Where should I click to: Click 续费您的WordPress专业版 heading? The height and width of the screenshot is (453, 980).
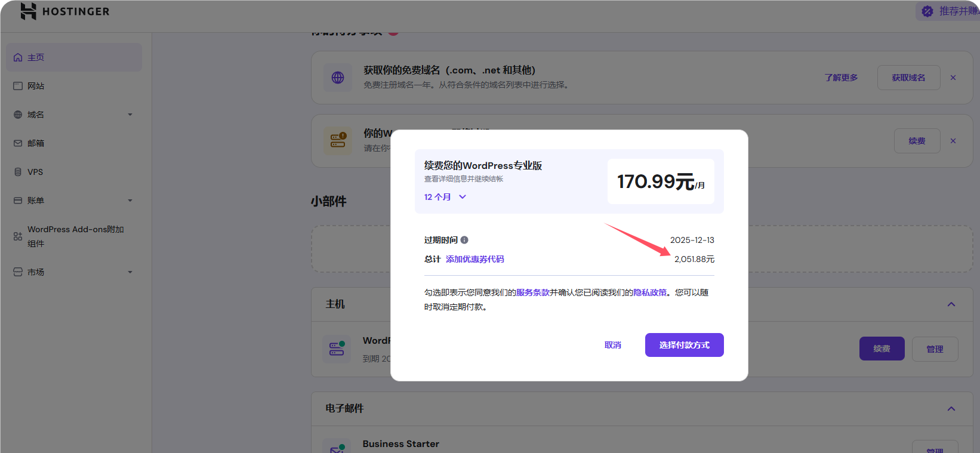click(x=483, y=165)
